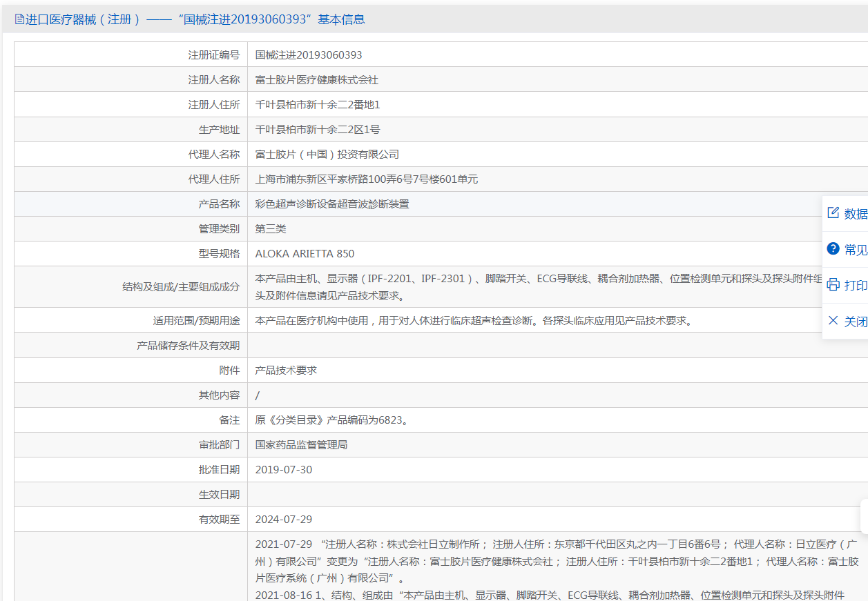Select registrant name 富士胶片医疗健康株式会社

tap(317, 80)
